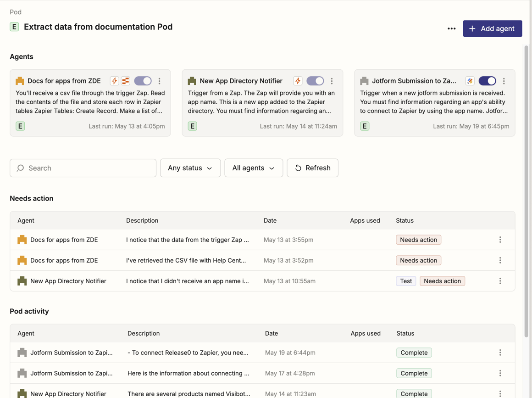Image resolution: width=532 pixels, height=398 pixels.
Task: Click agent icon in May 19 at 6:44pm row
Action: pyautogui.click(x=22, y=353)
